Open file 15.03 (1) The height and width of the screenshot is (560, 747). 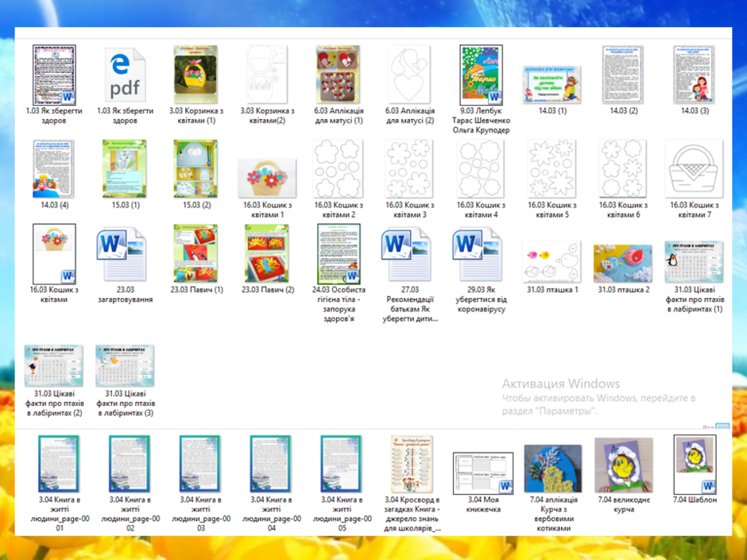125,168
